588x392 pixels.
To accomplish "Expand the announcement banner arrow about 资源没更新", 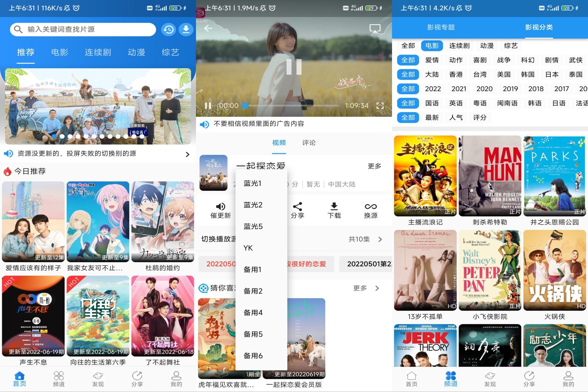I will click(x=188, y=154).
